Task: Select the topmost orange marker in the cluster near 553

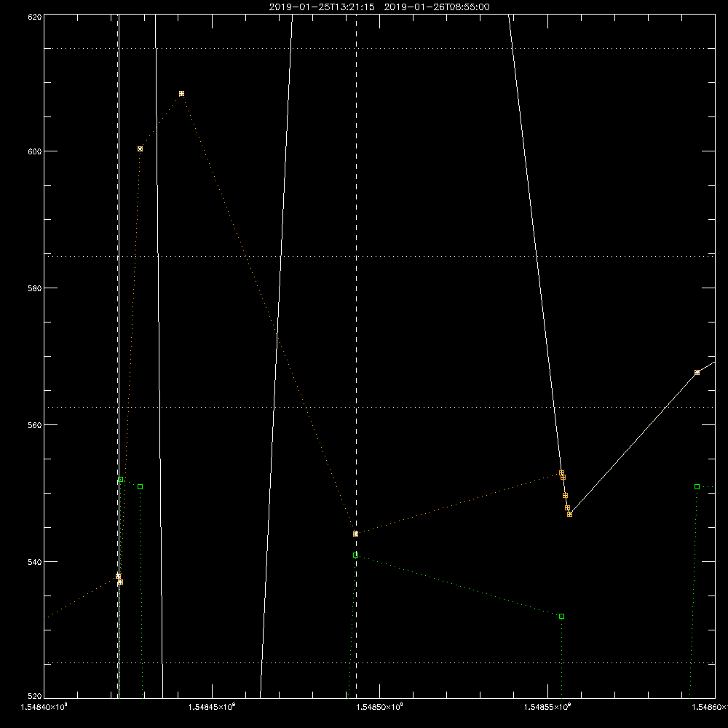Action: pyautogui.click(x=561, y=473)
